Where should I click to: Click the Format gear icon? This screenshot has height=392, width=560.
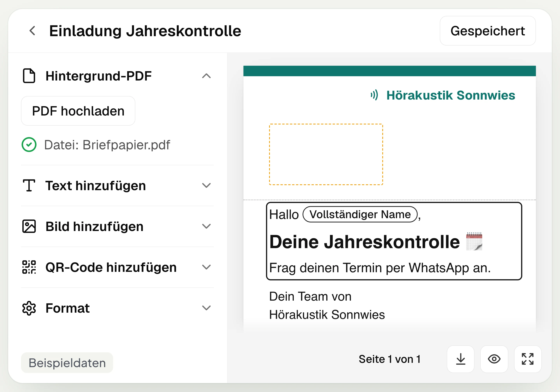(x=29, y=308)
